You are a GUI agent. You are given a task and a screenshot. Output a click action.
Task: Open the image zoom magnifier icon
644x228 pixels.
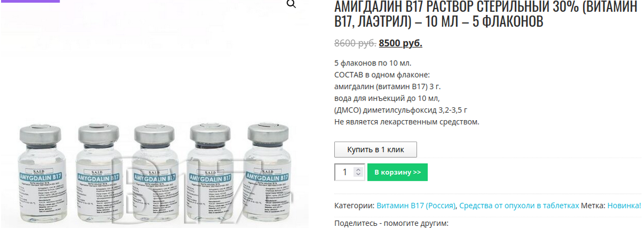pos(291,5)
